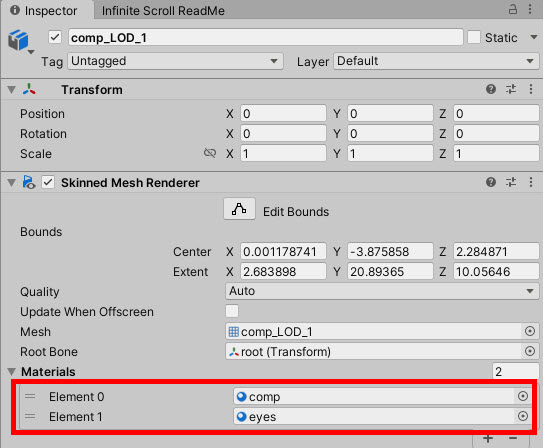Viewport: 543px width, 448px height.
Task: Open object picker for Element 0 material
Action: point(523,396)
